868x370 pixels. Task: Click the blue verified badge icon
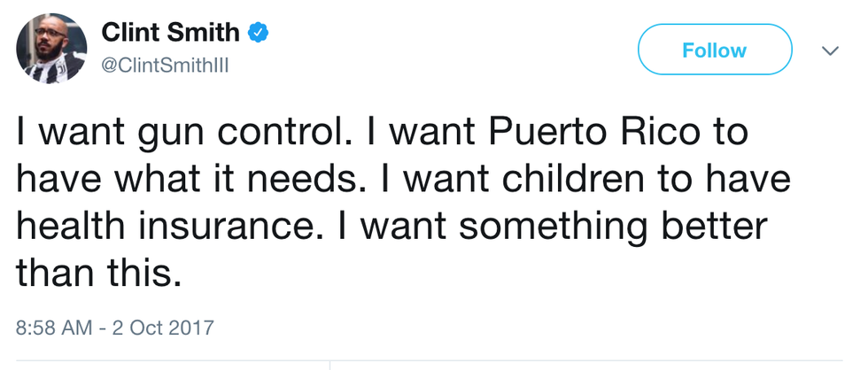(x=258, y=34)
